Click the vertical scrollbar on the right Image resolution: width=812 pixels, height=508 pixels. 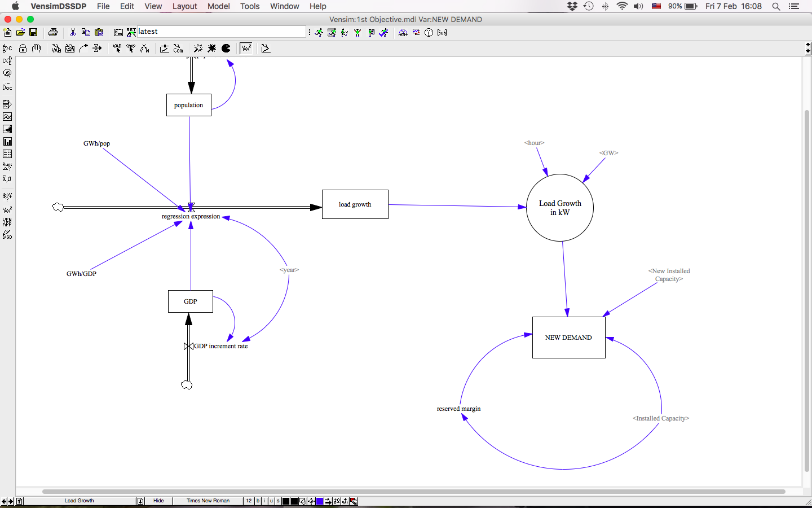point(807,291)
